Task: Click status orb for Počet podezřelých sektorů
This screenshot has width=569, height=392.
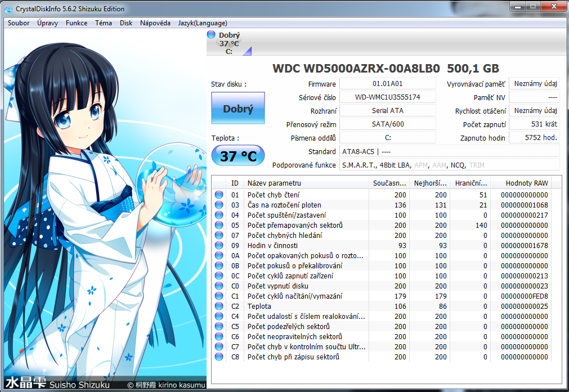Action: pos(219,326)
